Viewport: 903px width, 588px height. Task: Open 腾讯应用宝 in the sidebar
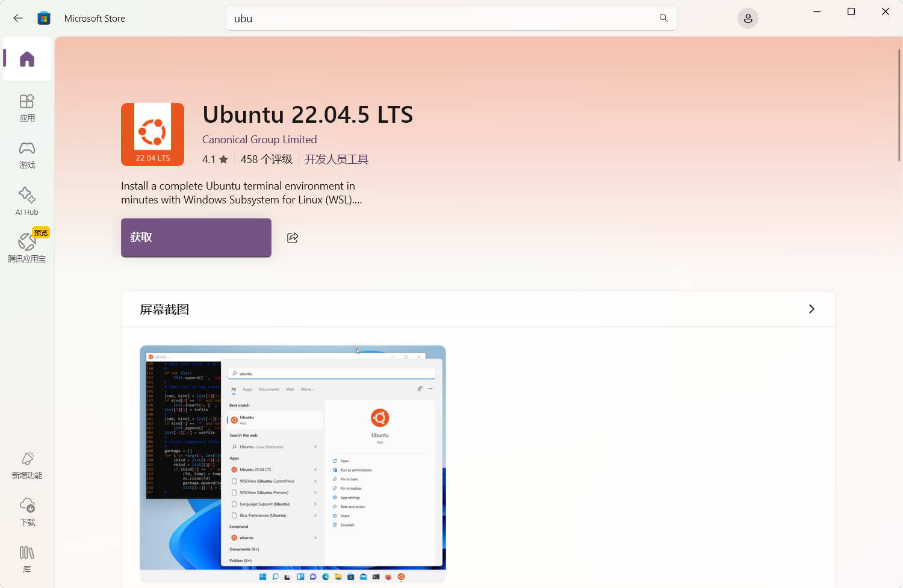tap(27, 247)
